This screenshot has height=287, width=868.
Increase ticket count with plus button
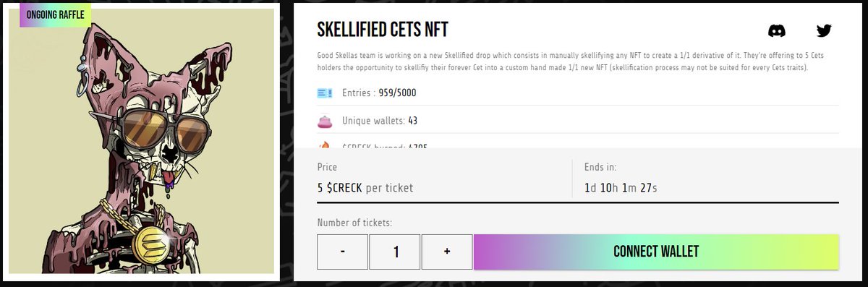point(447,251)
